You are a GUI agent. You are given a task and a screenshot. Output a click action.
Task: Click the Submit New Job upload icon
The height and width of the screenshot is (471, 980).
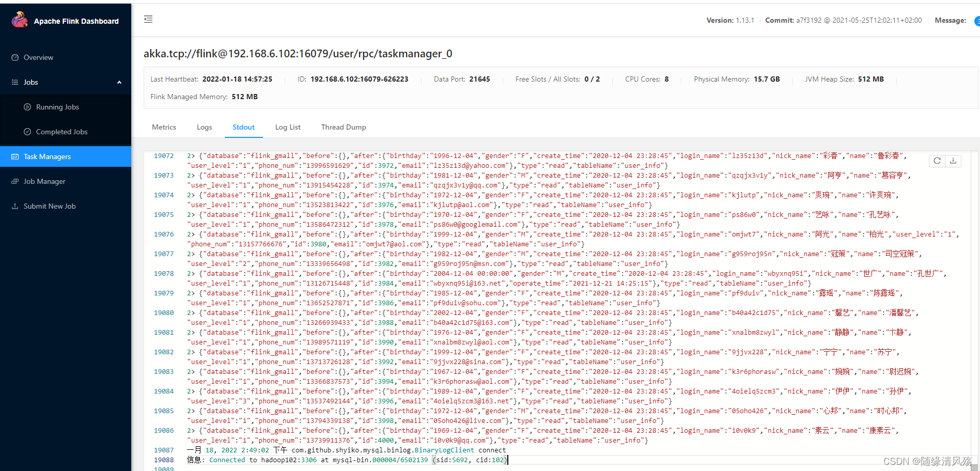tap(15, 206)
